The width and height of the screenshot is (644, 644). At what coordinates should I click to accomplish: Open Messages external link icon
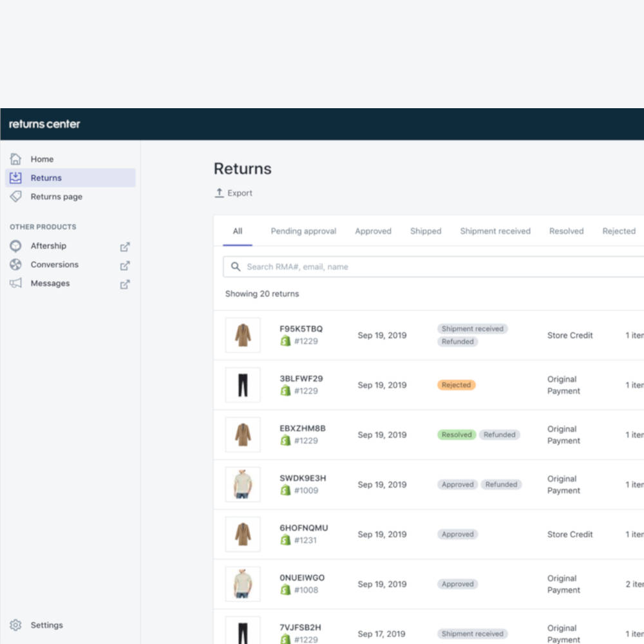(125, 284)
